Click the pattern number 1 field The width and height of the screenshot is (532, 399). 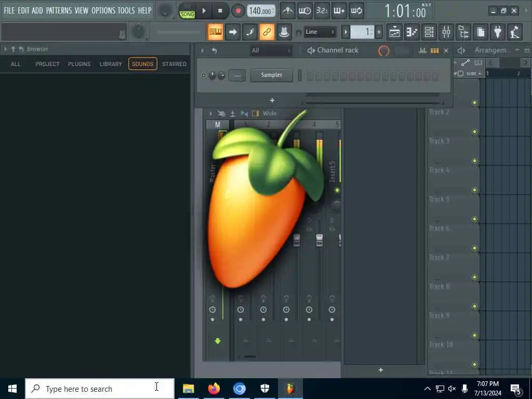click(362, 32)
